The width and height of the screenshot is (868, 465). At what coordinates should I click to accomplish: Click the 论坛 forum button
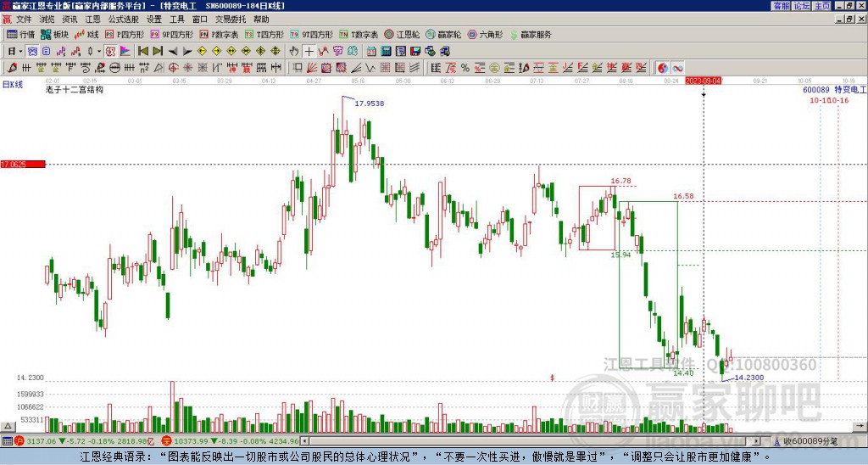pyautogui.click(x=802, y=6)
